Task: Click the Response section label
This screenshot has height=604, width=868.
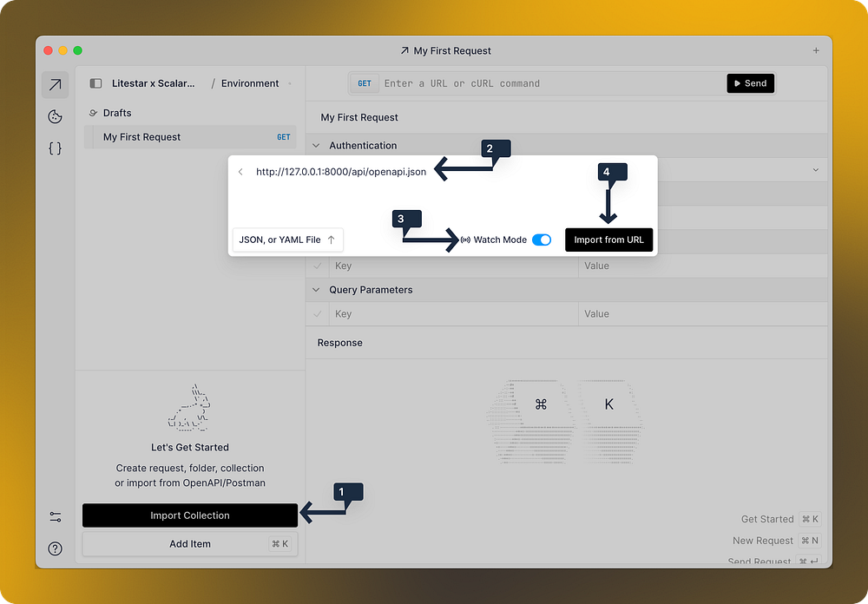Action: (340, 343)
